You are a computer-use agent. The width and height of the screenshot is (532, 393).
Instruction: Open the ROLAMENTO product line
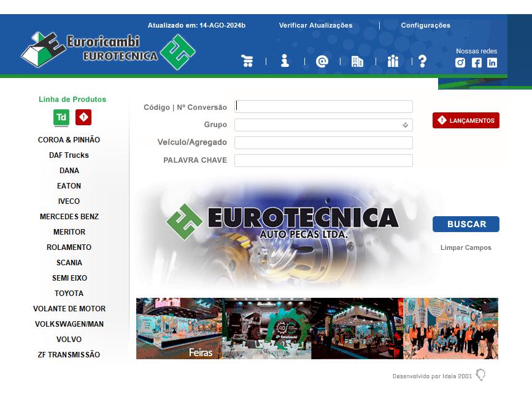pos(69,247)
